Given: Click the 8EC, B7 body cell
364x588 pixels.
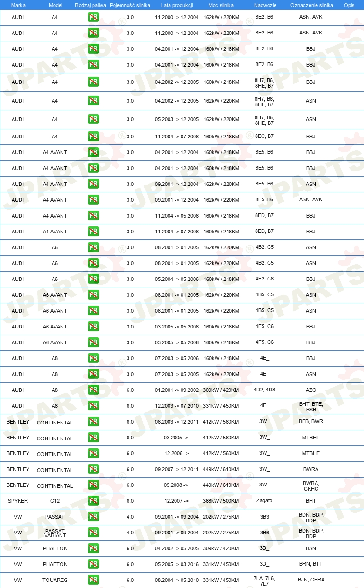Looking at the screenshot, I should pyautogui.click(x=264, y=136).
